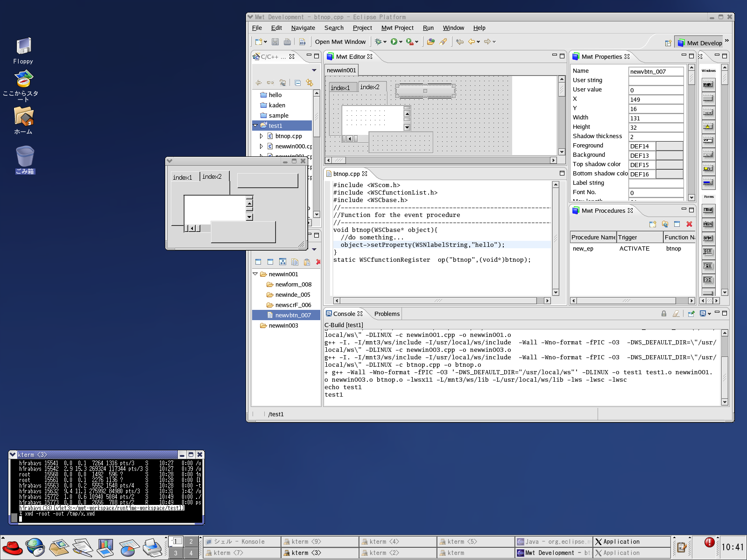This screenshot has width=747, height=560.
Task: Click the Save toolbar icon
Action: pyautogui.click(x=275, y=42)
